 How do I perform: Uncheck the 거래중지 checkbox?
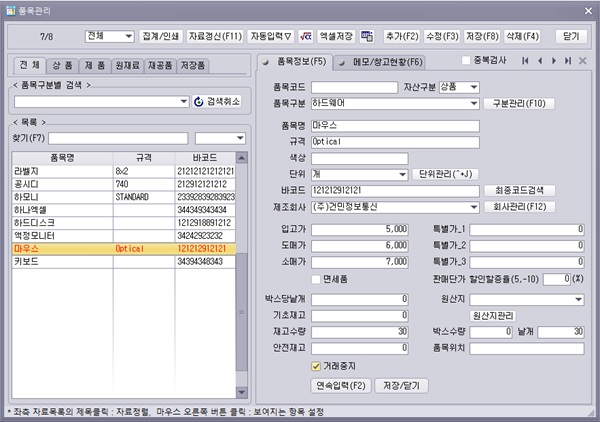click(x=315, y=366)
